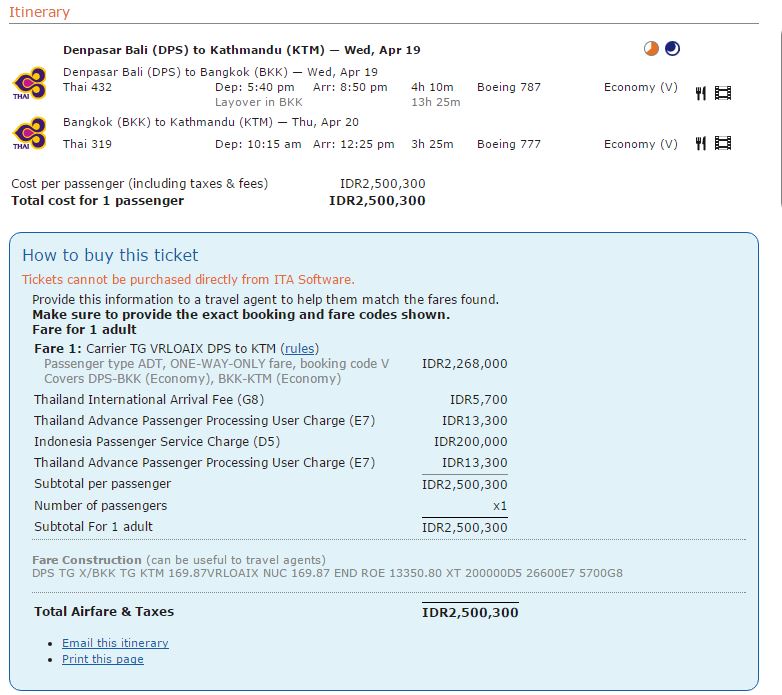Click the 3h 25m flight duration
The image size is (782, 695).
(432, 144)
